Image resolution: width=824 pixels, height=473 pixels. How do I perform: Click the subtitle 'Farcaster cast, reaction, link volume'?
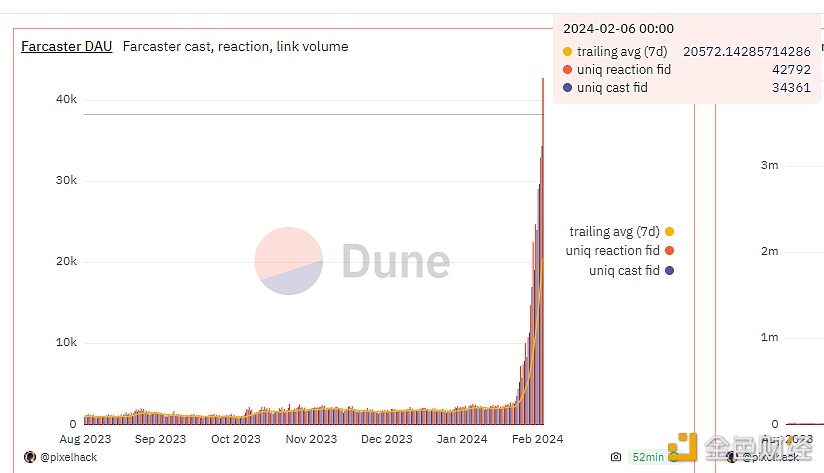235,46
